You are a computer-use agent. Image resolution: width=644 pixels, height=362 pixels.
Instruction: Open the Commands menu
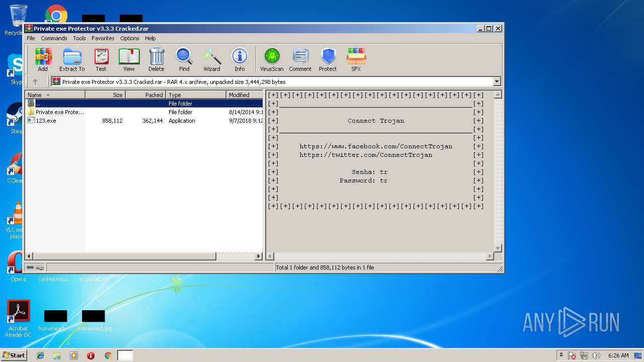pyautogui.click(x=54, y=38)
